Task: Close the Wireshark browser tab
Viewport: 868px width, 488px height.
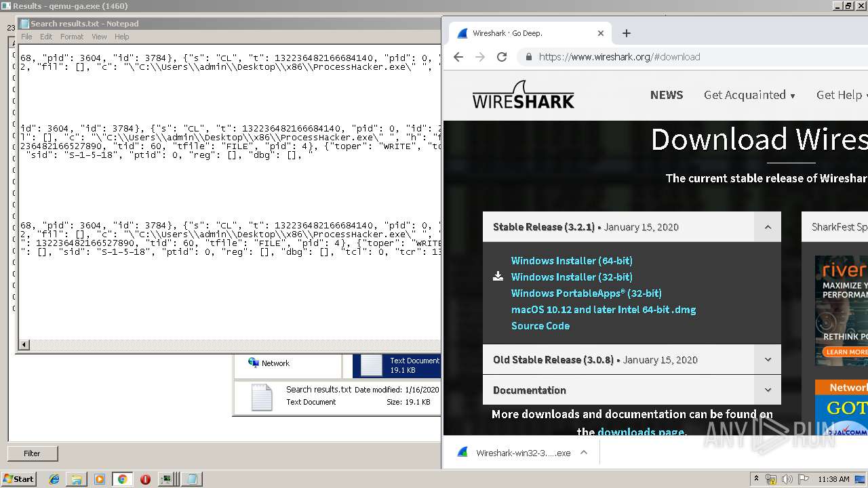Action: coord(601,33)
